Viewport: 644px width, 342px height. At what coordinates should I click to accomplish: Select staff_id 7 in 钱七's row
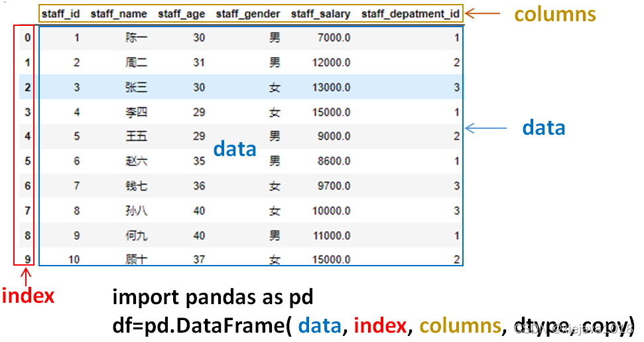coord(76,186)
